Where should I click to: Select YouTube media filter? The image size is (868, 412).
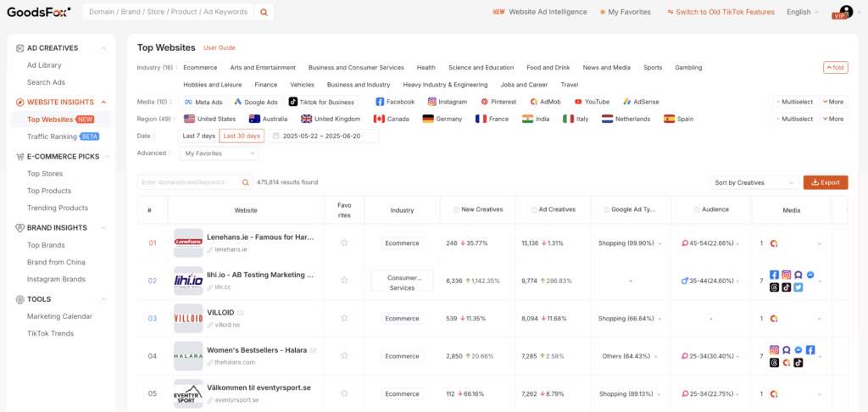pos(592,102)
